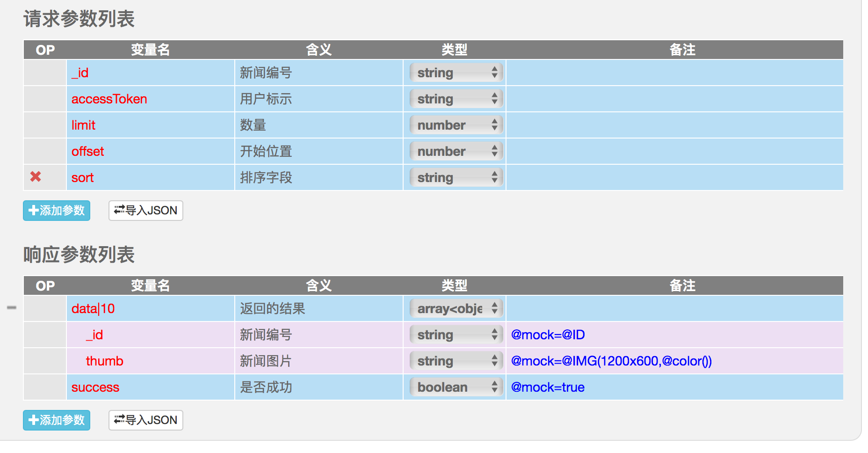Click plus icon on response 添加参数 button
The image size is (868, 453).
(33, 420)
